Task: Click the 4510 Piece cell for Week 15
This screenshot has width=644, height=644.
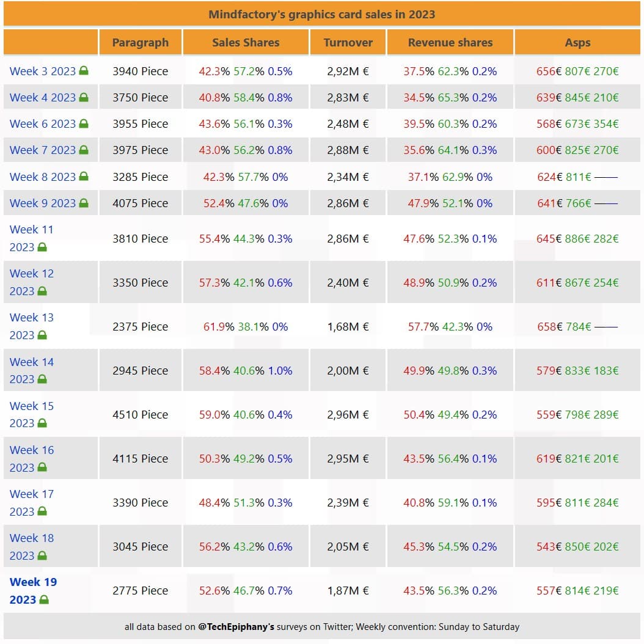Action: [140, 414]
